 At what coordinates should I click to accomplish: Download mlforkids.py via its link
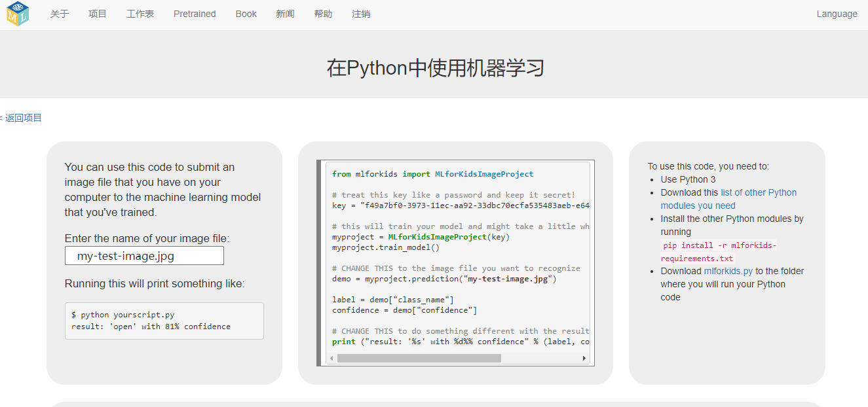tap(728, 271)
